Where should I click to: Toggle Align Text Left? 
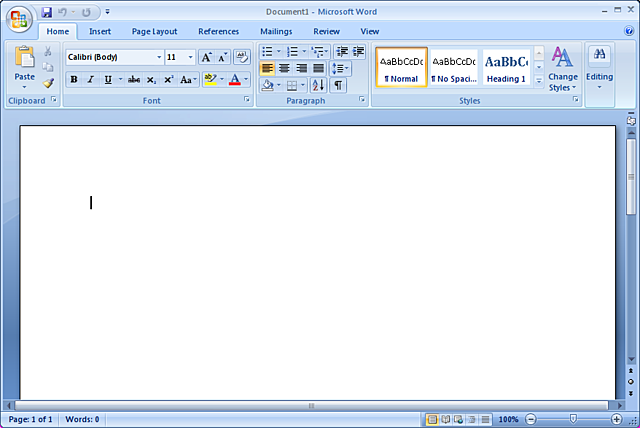pos(267,68)
